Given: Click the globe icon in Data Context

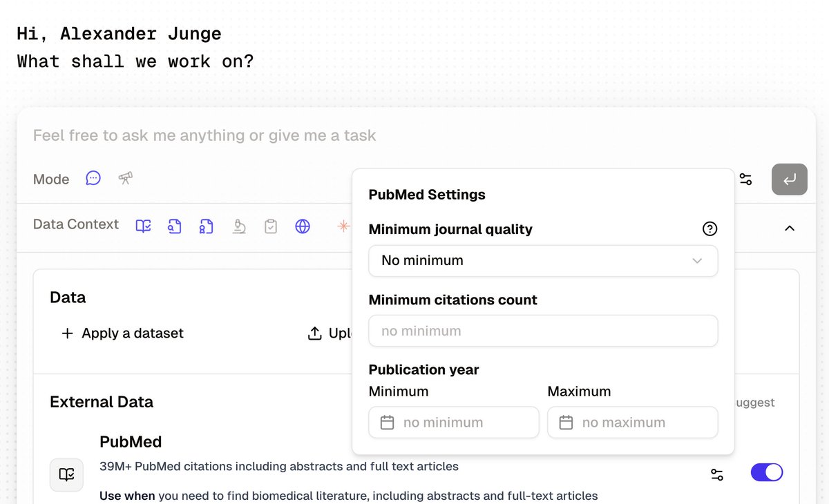Looking at the screenshot, I should 303,226.
